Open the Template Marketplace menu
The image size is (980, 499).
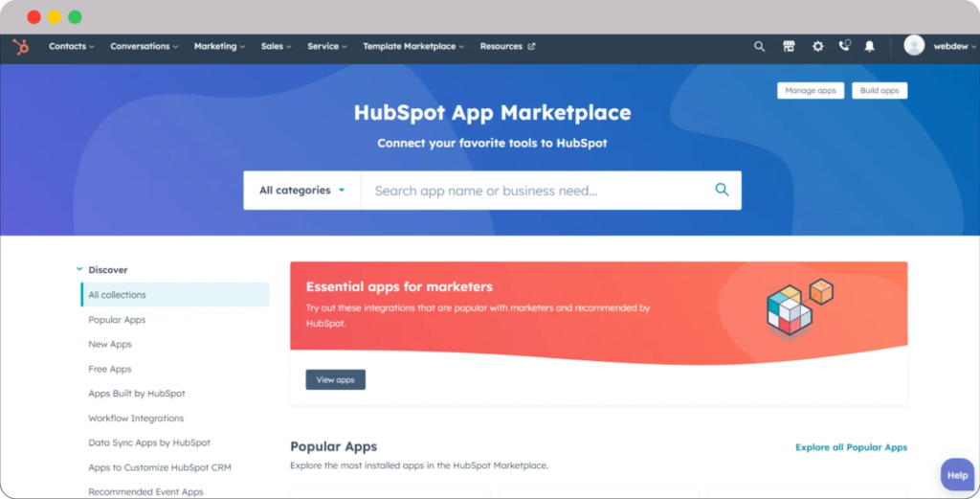point(413,46)
